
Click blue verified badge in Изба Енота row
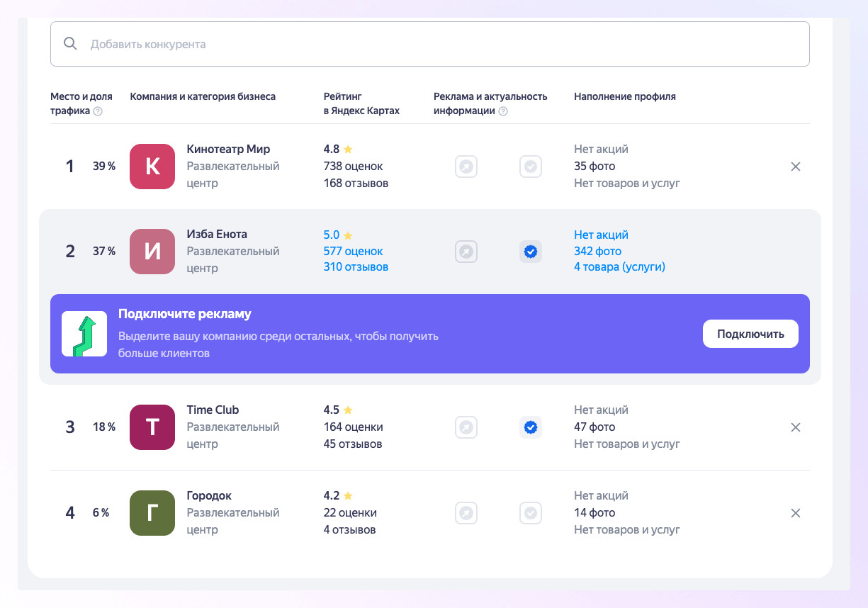(x=531, y=252)
